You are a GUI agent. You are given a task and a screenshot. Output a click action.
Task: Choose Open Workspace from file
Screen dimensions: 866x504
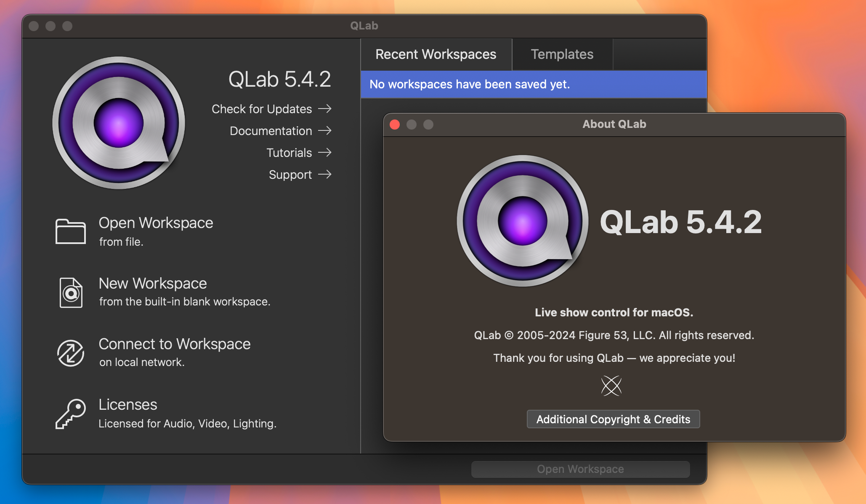156,231
